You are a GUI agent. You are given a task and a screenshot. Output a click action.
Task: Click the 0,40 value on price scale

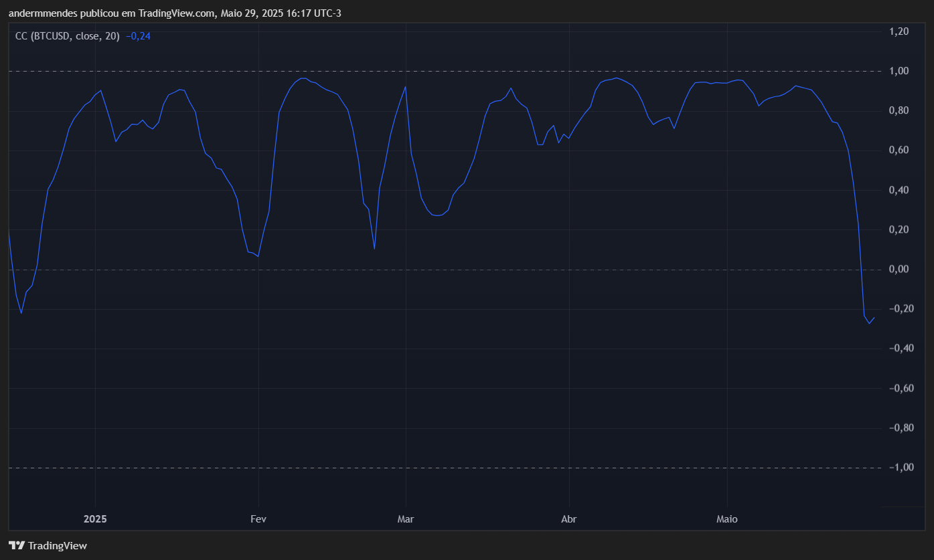point(899,190)
